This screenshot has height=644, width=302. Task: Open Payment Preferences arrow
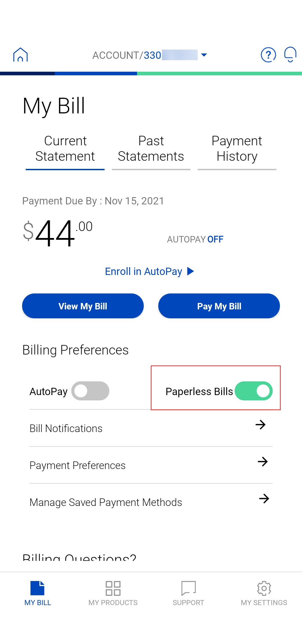tap(263, 462)
